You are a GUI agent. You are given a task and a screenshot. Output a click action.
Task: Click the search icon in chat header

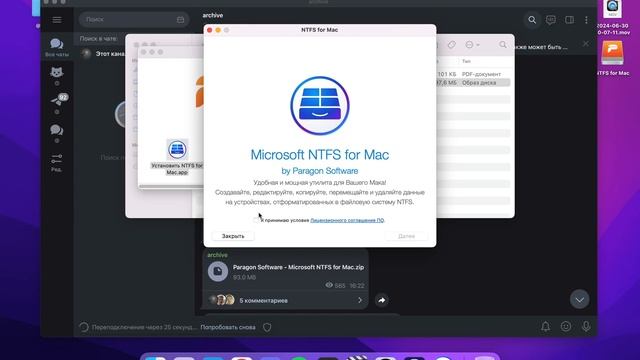[x=532, y=20]
